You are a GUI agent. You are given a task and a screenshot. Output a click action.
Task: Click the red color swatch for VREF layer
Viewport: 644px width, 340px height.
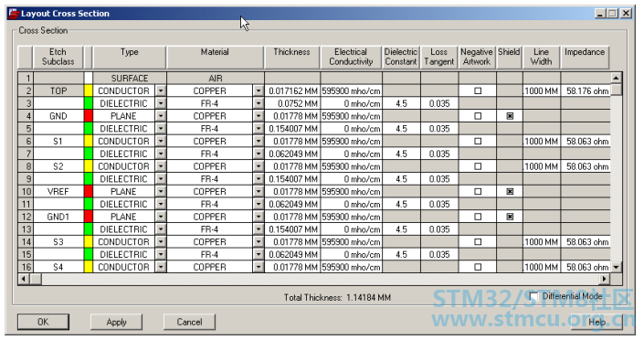click(x=89, y=192)
